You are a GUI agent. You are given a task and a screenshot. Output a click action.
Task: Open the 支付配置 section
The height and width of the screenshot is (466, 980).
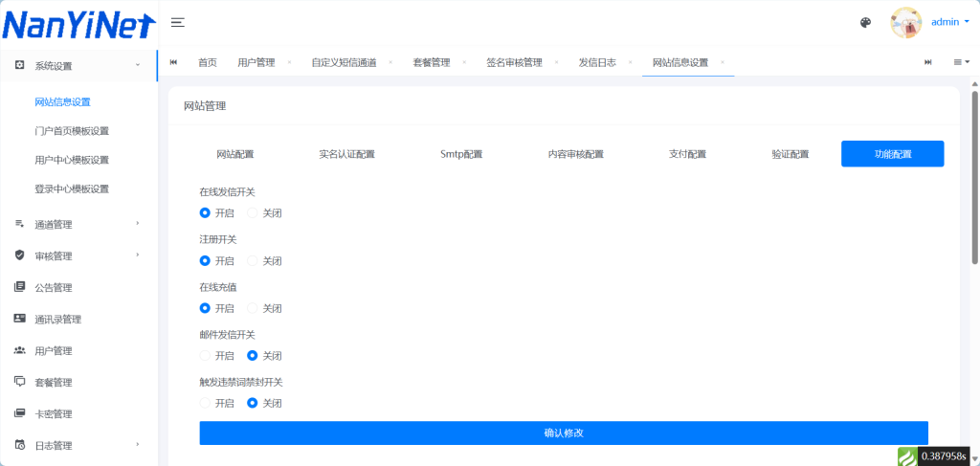687,154
